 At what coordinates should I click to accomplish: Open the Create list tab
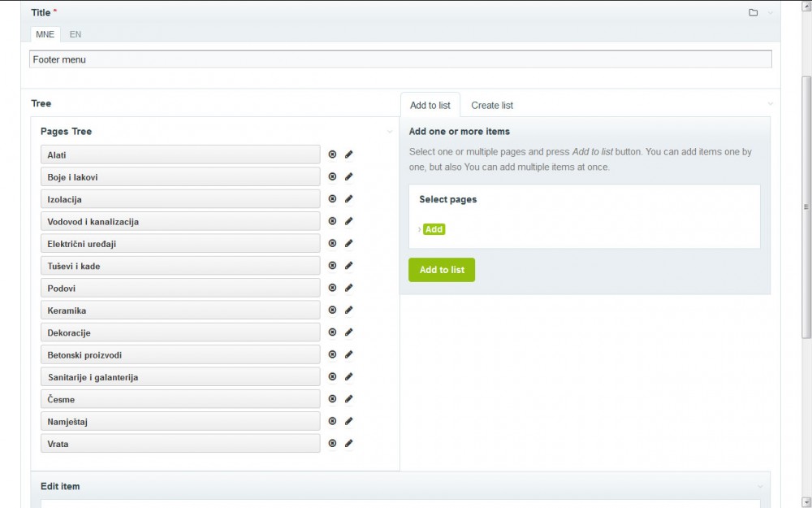coord(491,105)
